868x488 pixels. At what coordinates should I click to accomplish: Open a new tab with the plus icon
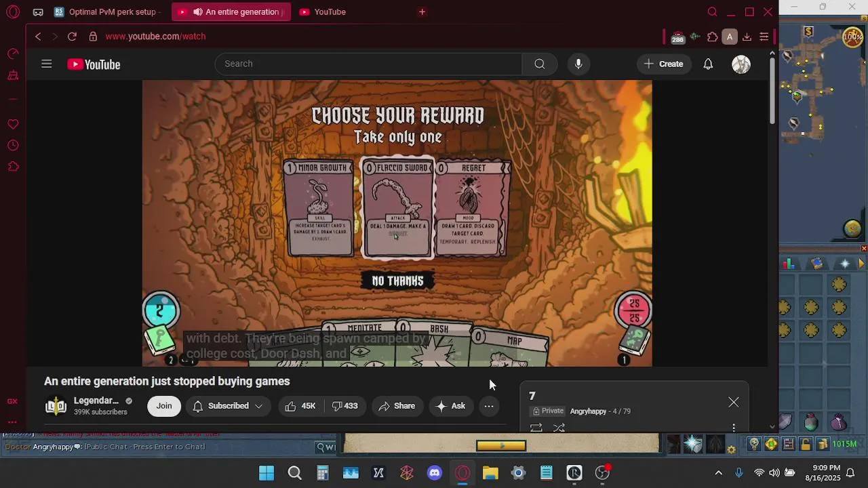(x=422, y=12)
